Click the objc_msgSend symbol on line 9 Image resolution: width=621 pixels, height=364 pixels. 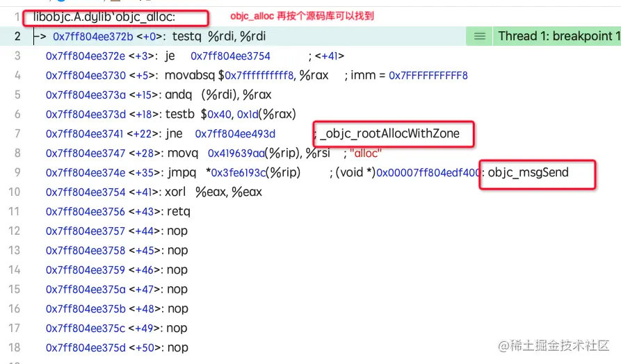(528, 172)
